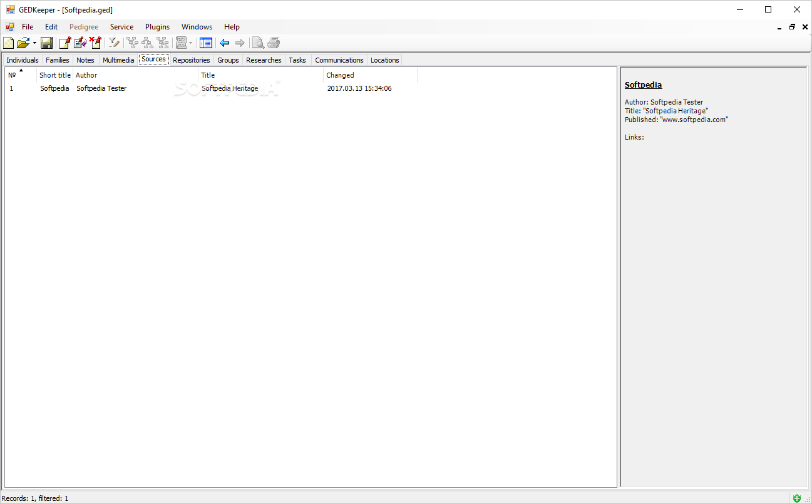The height and width of the screenshot is (504, 812).
Task: Click the GEDKeeper icon in menu bar
Action: pos(9,27)
